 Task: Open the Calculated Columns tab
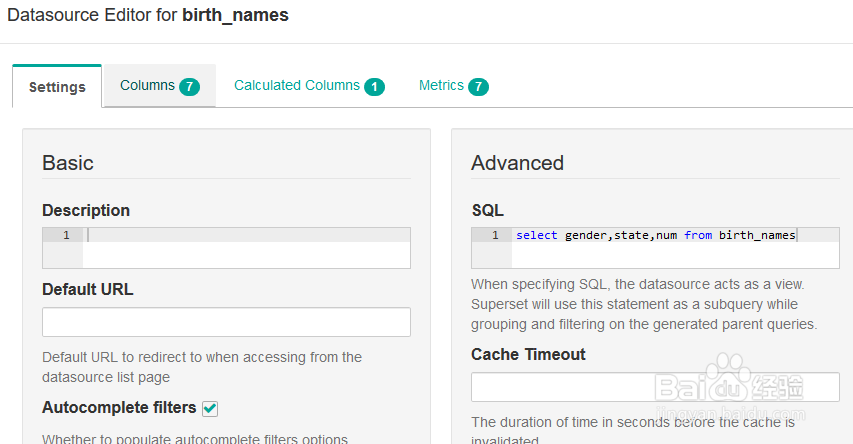pos(296,86)
